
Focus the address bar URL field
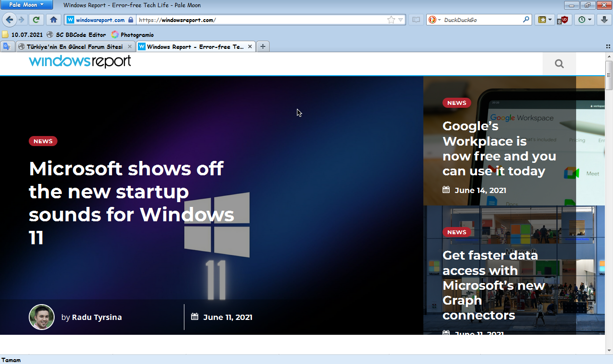coord(261,20)
